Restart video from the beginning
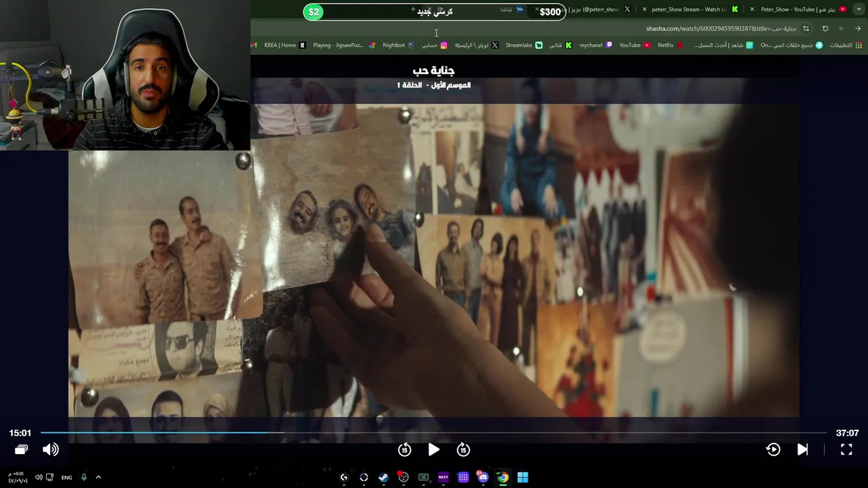The image size is (868, 488). (x=773, y=449)
